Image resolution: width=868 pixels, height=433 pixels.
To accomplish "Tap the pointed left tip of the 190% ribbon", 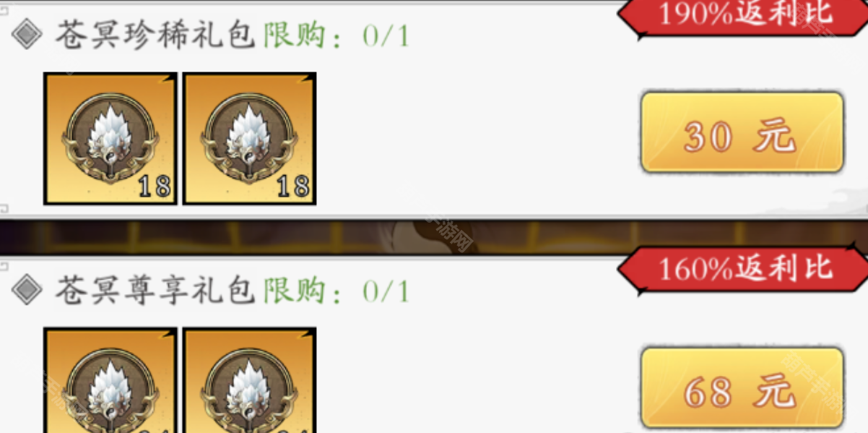I will pyautogui.click(x=628, y=14).
